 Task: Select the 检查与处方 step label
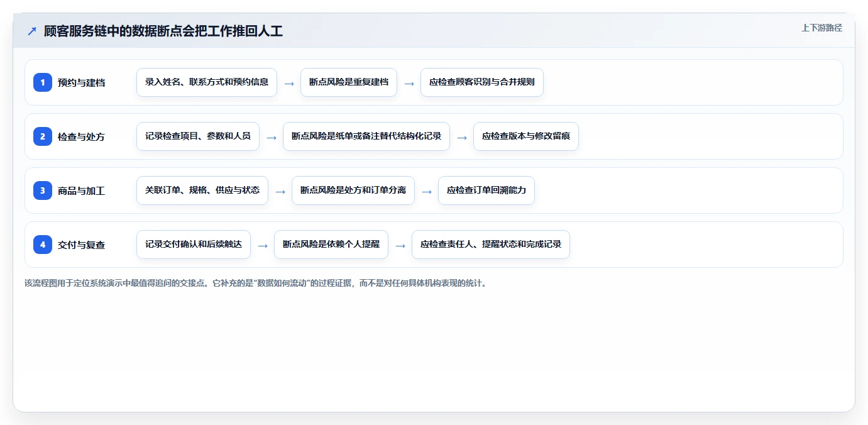tap(81, 136)
